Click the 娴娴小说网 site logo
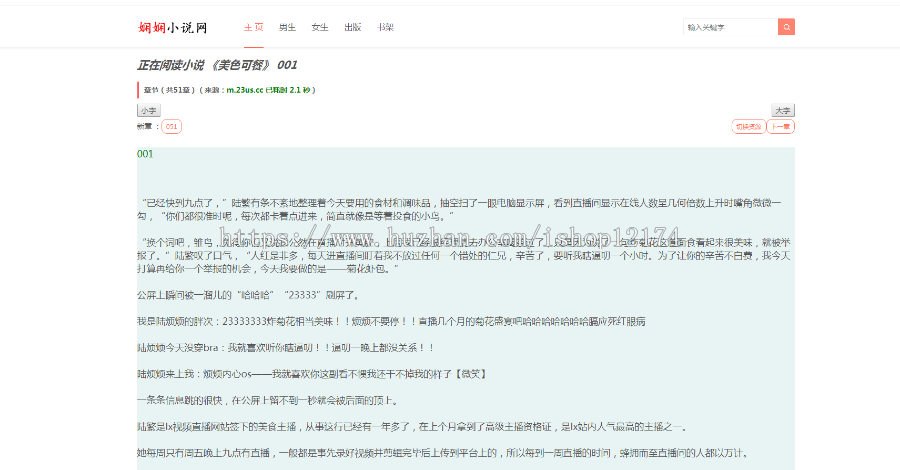The width and height of the screenshot is (900, 470). [173, 28]
